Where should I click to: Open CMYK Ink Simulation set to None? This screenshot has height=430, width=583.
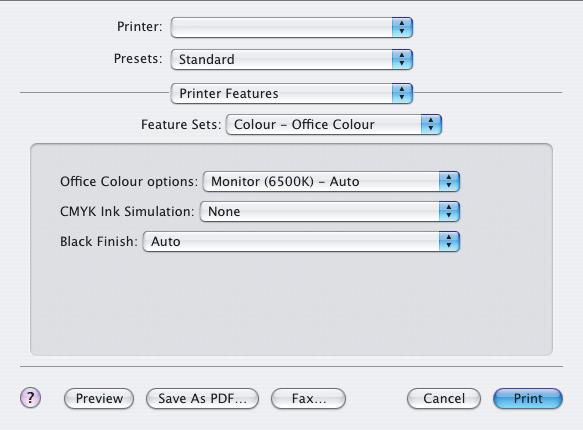[x=330, y=211]
